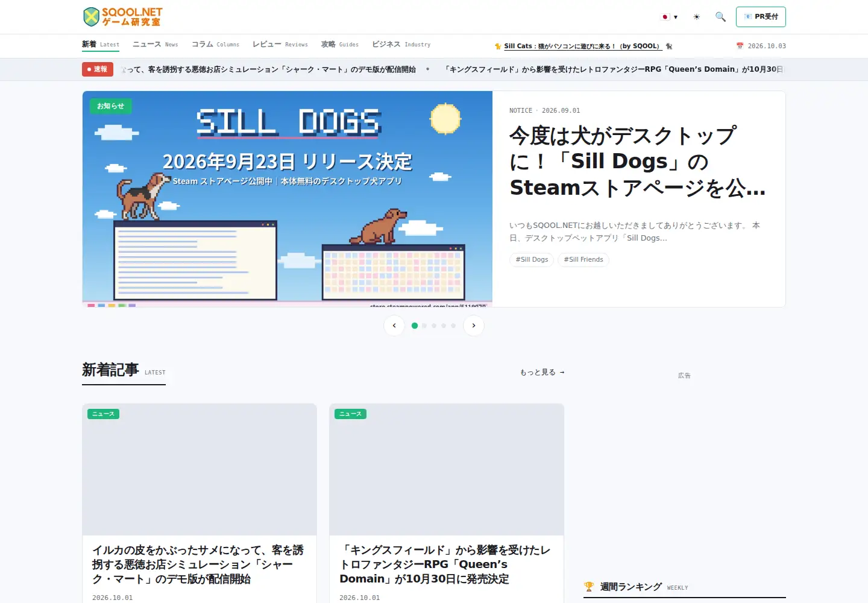Open the Queen's Domain ticker headline

614,69
